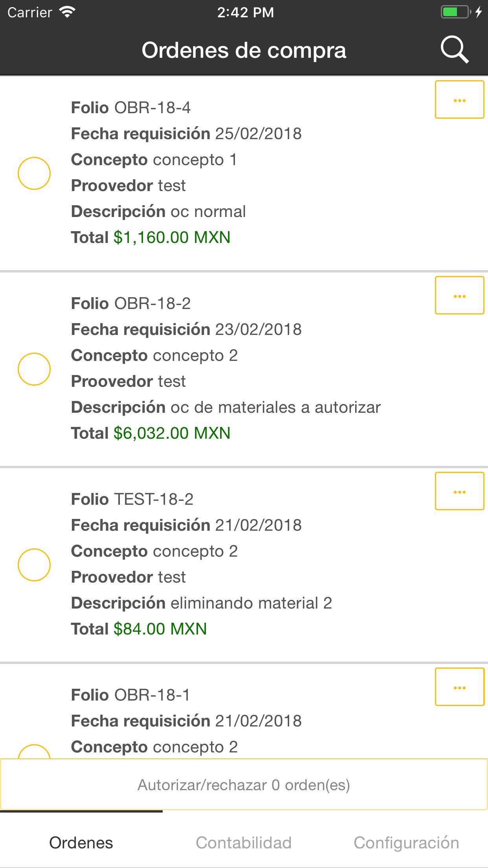The height and width of the screenshot is (868, 488).
Task: Tap the $84.00 MXN total amount
Action: pos(160,629)
